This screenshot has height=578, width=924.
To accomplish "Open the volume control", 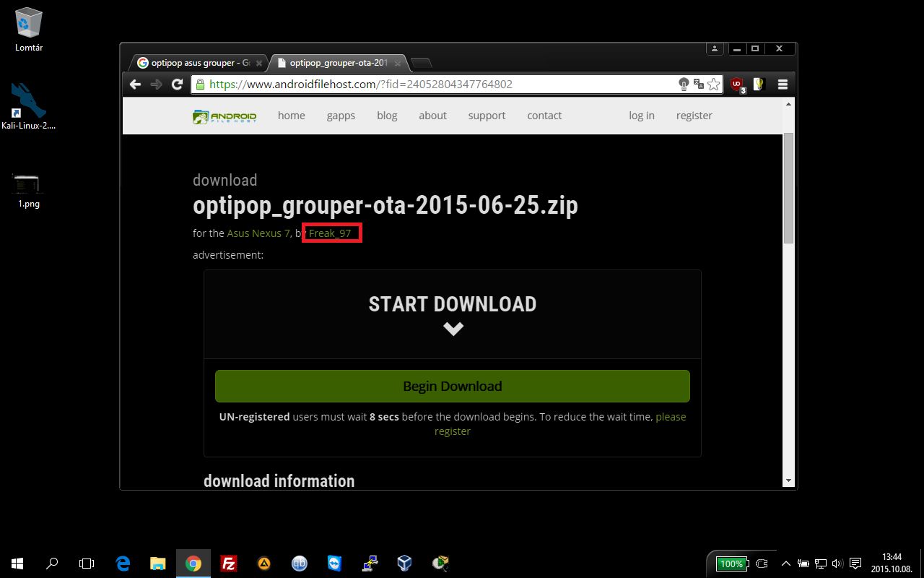I will click(837, 564).
